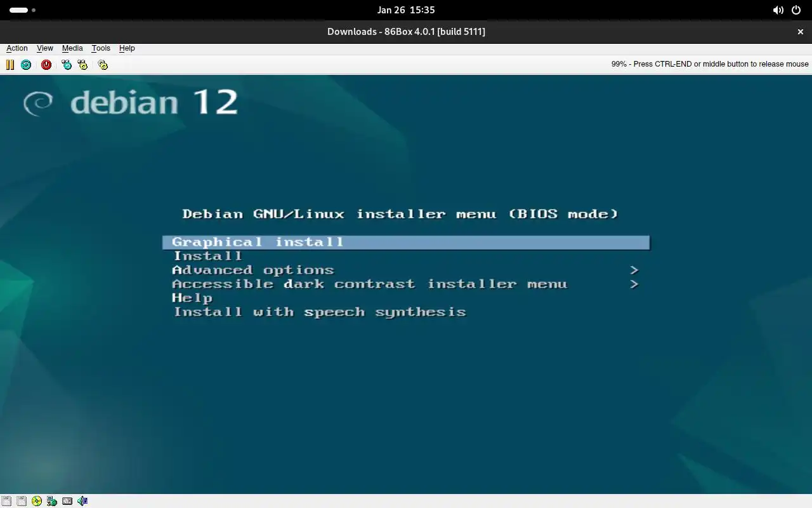Image resolution: width=812 pixels, height=508 pixels.
Task: Select Advanced options entry
Action: tap(253, 270)
